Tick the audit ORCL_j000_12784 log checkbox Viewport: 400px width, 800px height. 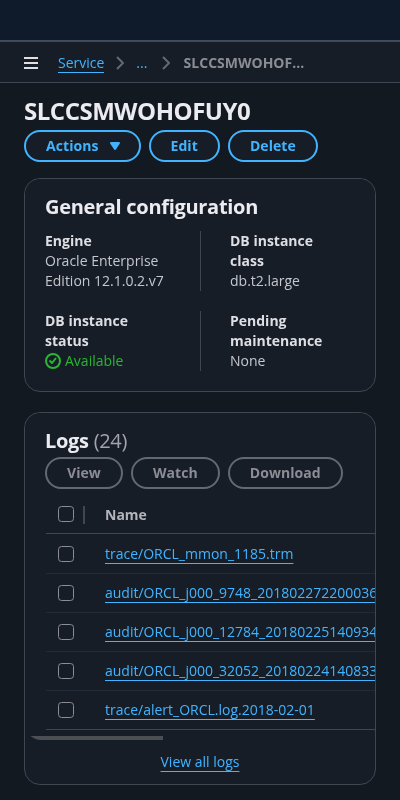[66, 632]
